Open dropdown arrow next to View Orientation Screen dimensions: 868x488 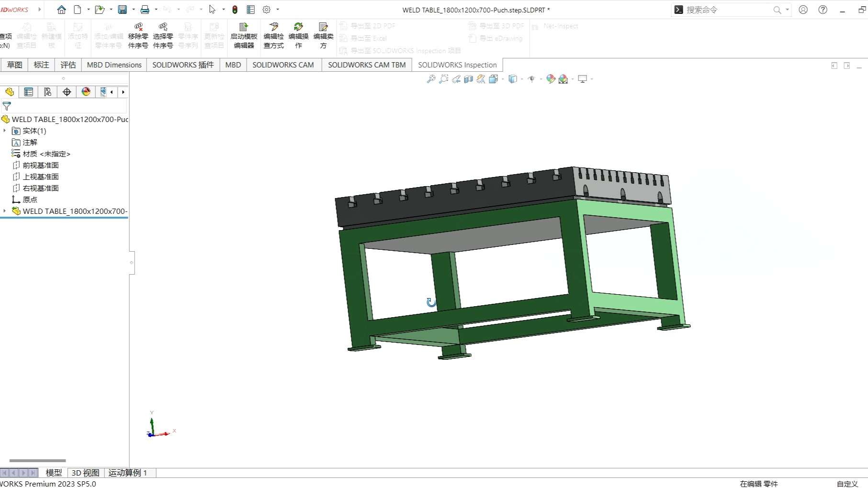[x=503, y=79]
